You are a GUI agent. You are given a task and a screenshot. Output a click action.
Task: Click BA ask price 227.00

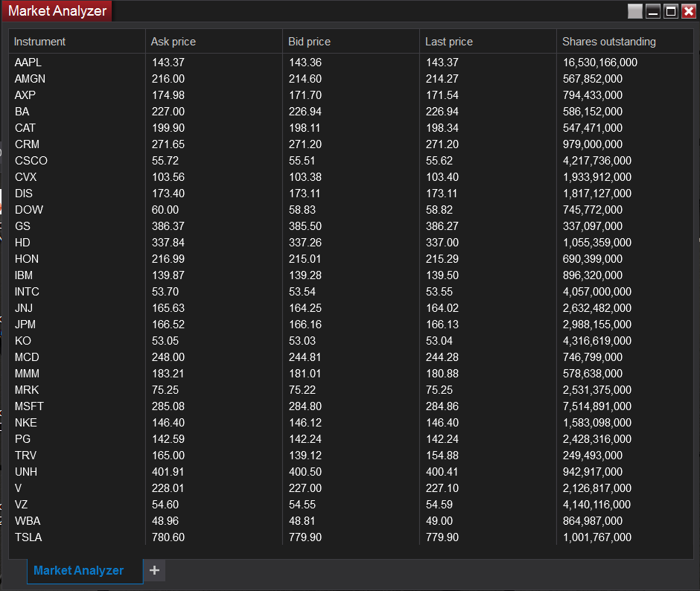pos(168,112)
